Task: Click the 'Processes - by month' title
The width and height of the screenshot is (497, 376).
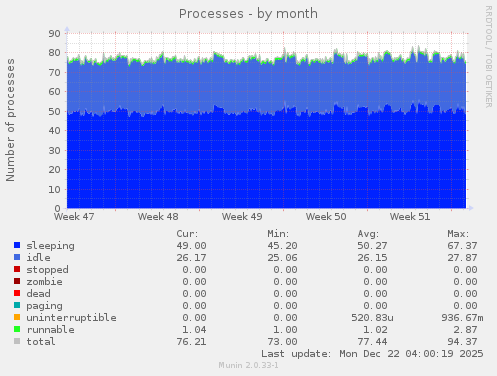Action: tap(248, 14)
